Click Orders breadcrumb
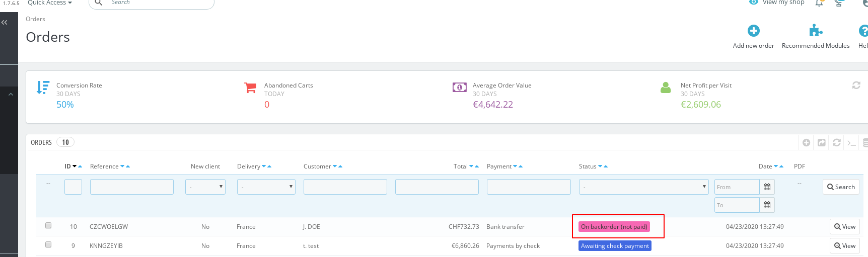868x257 pixels. coord(35,19)
